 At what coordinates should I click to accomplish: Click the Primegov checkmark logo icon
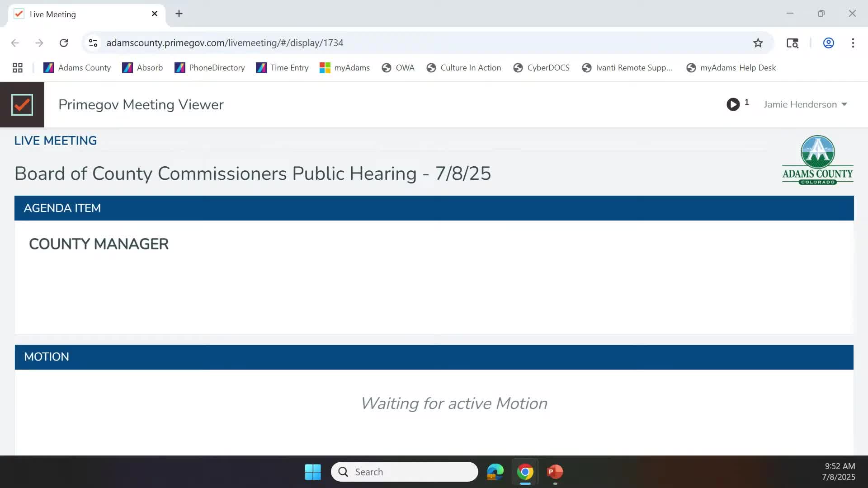click(22, 105)
